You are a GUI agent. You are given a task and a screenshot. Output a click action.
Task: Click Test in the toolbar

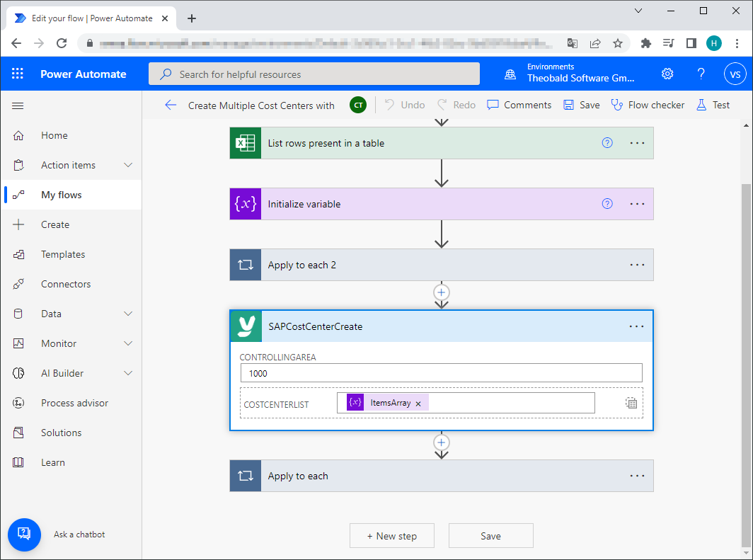(x=713, y=105)
